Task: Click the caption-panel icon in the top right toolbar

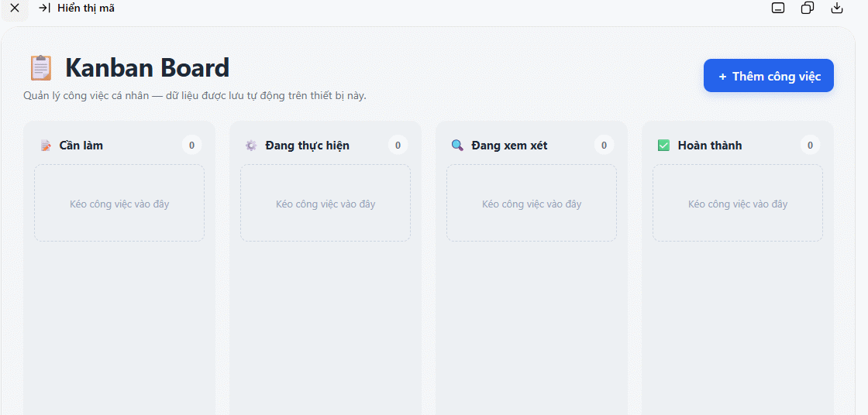Action: tap(778, 9)
